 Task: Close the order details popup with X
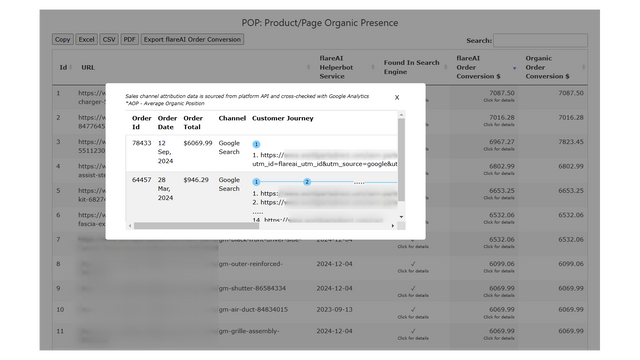pos(397,98)
